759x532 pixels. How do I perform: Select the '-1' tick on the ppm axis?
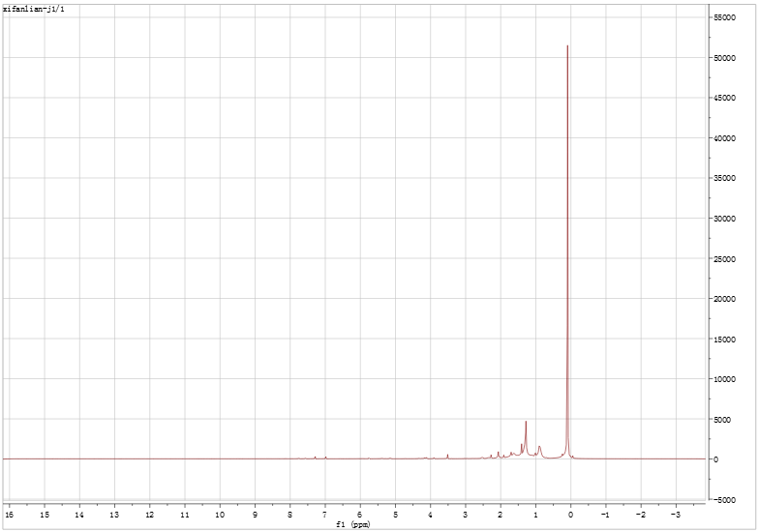coord(605,515)
